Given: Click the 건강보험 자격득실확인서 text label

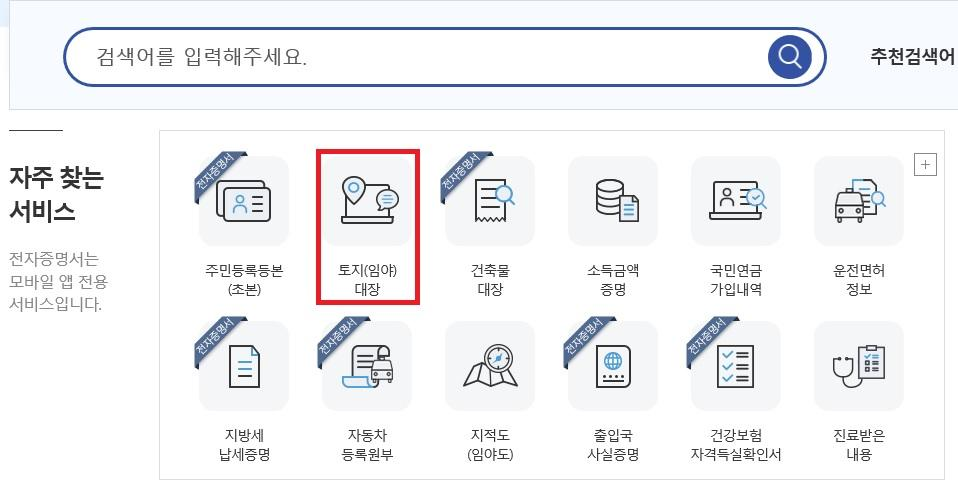Looking at the screenshot, I should pos(736,444).
